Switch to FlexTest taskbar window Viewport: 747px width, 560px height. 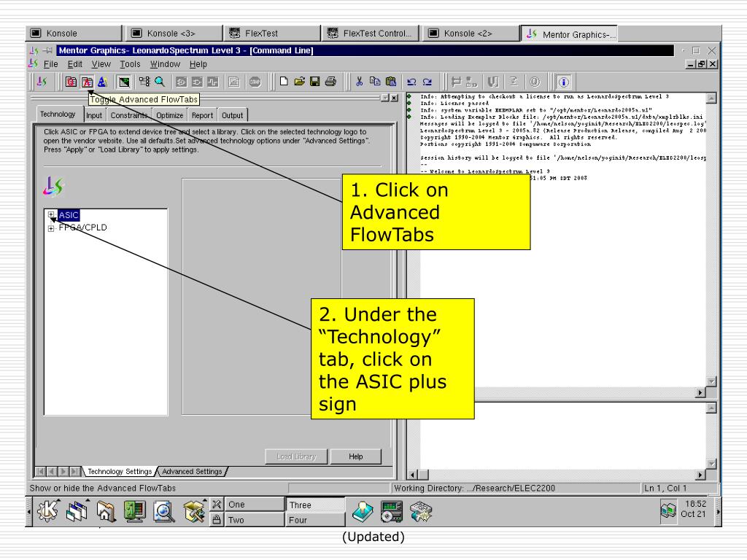273,34
